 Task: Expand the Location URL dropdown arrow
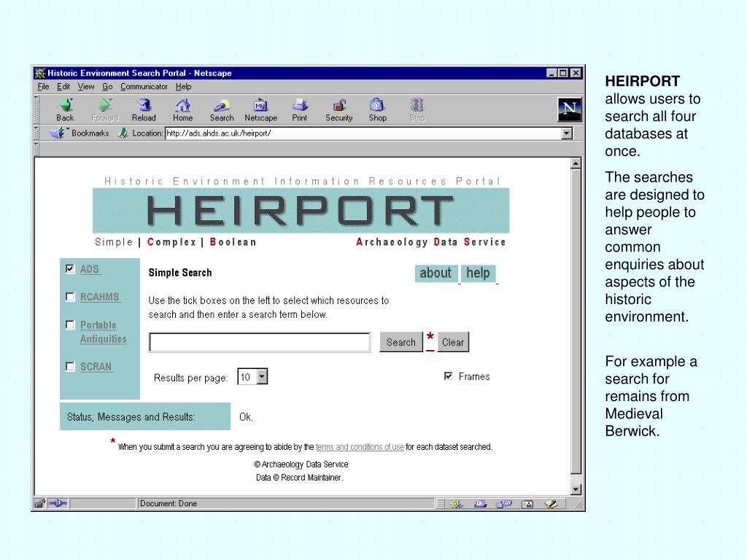coord(567,133)
